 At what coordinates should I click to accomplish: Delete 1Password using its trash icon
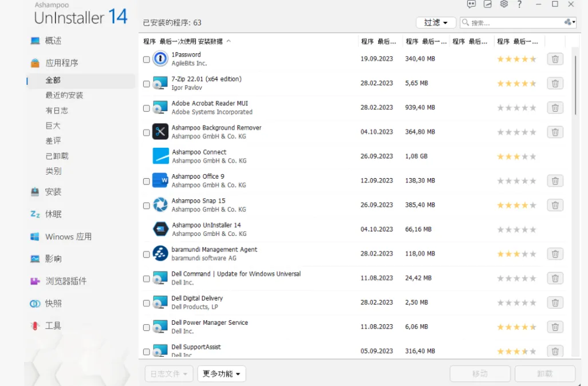(x=555, y=59)
